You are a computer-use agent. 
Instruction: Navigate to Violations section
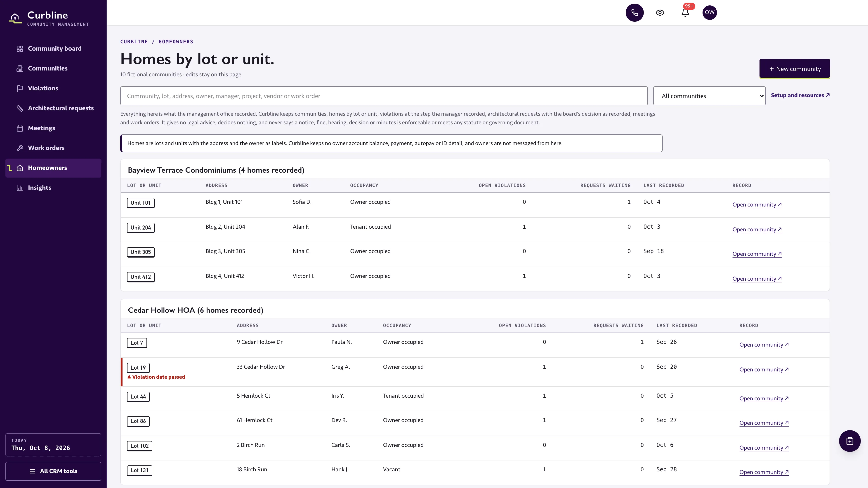(53, 89)
